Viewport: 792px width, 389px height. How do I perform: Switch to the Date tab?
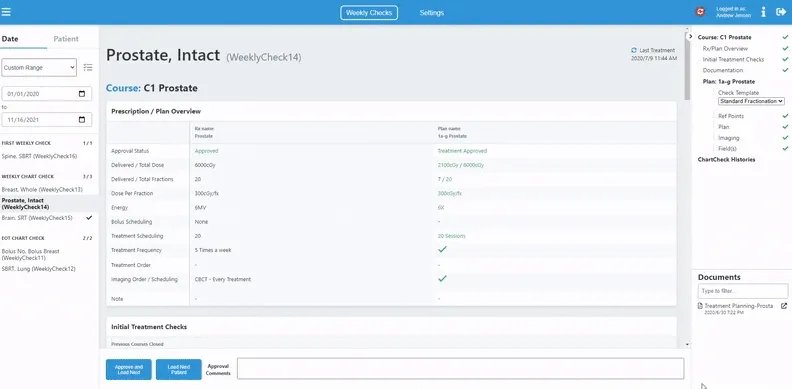[x=10, y=39]
